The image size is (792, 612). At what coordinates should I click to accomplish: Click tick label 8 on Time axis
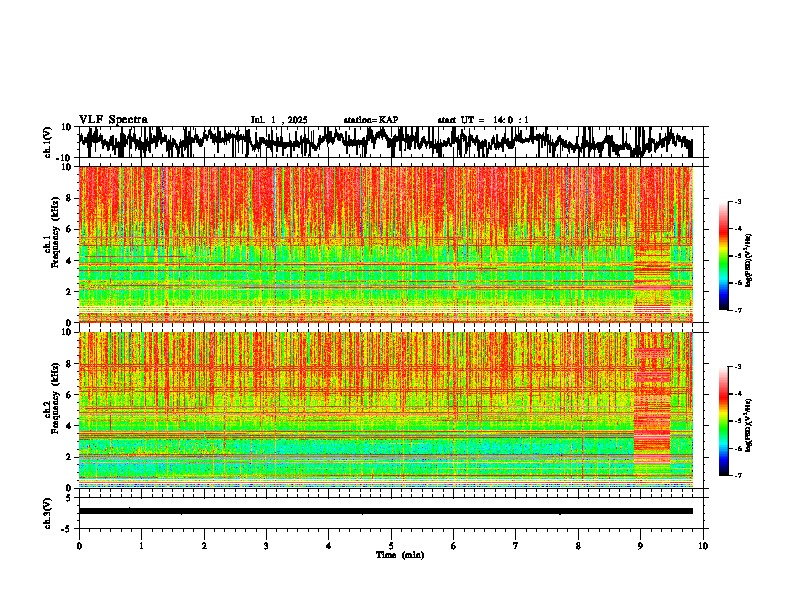pos(578,546)
